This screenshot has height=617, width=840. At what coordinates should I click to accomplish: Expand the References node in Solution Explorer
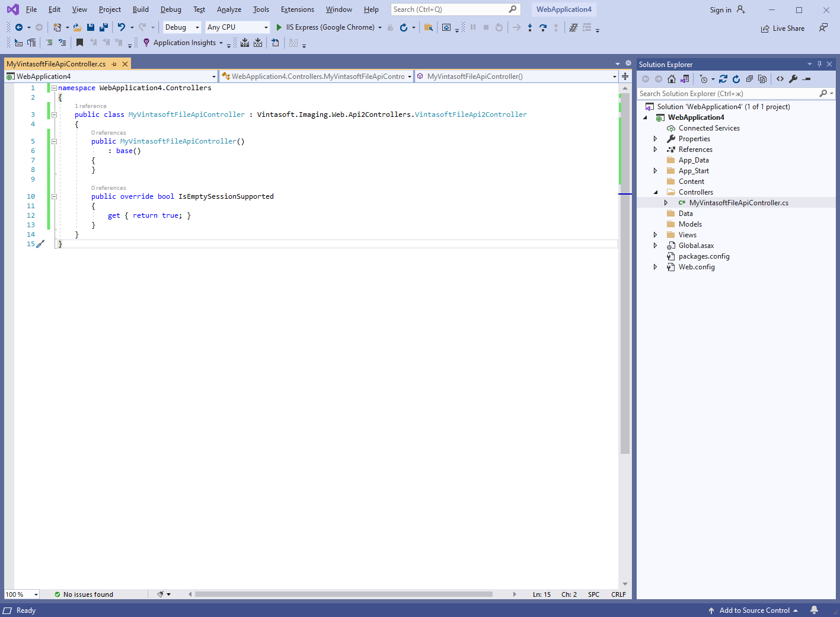[655, 150]
